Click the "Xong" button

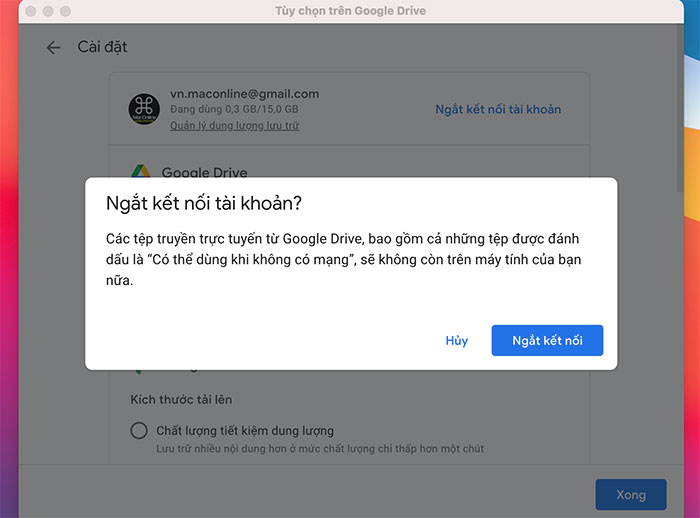point(631,494)
